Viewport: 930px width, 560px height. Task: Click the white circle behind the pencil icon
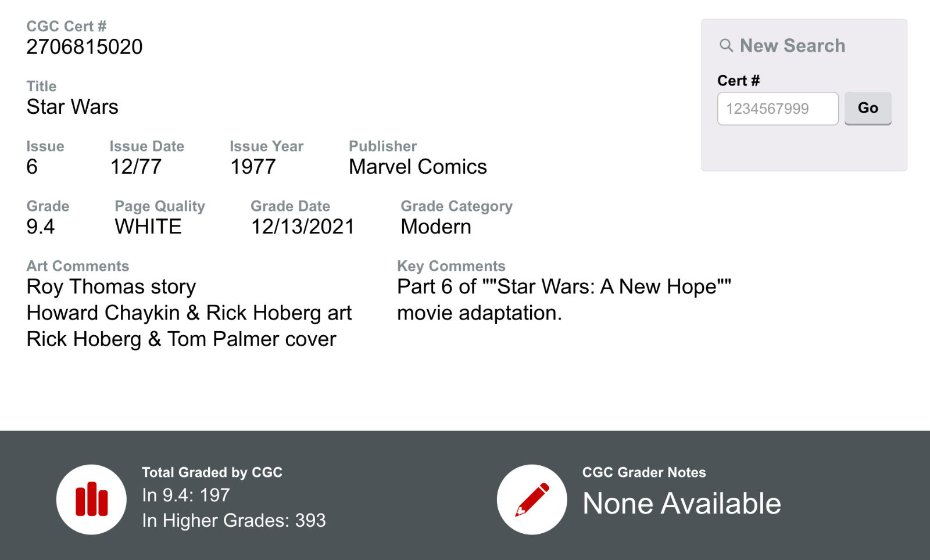click(531, 498)
